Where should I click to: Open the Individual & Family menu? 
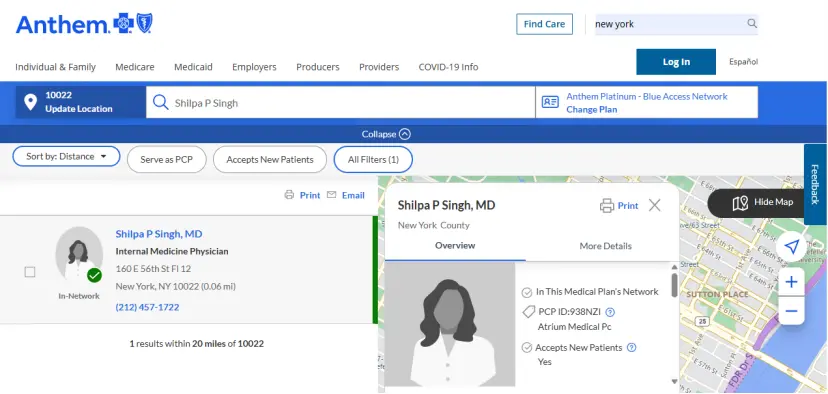55,67
